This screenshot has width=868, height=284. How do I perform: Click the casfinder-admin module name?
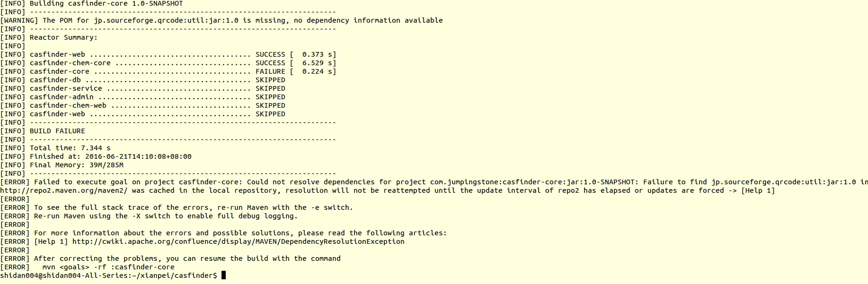62,97
